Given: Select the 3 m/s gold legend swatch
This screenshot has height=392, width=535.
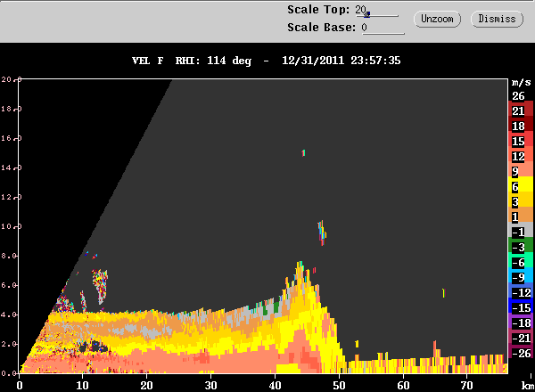Looking at the screenshot, I should 521,200.
